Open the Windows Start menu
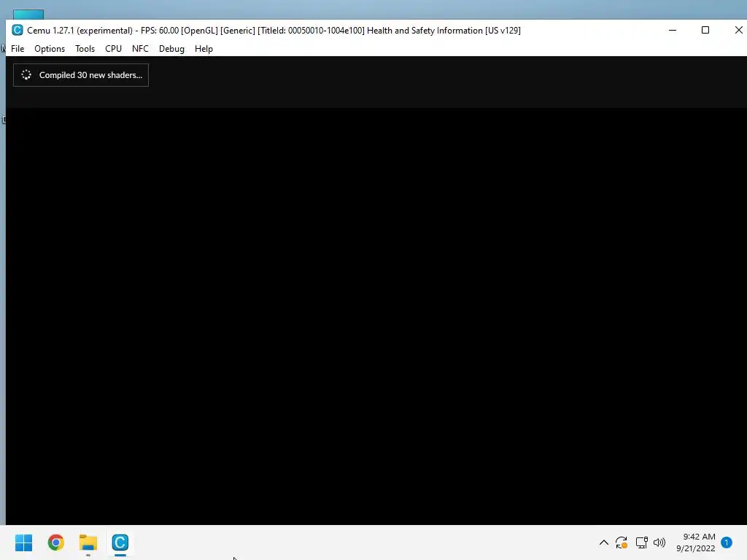The image size is (747, 560). pyautogui.click(x=23, y=542)
